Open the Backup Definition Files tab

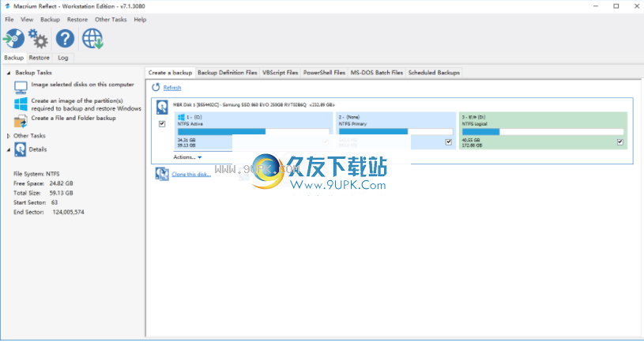(227, 73)
